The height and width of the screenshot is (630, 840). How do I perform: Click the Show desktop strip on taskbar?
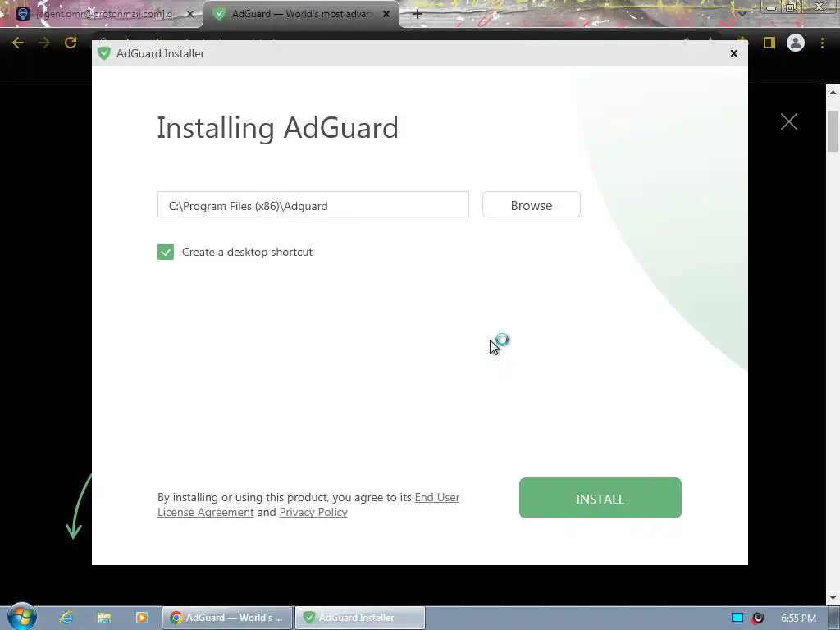pos(834,618)
